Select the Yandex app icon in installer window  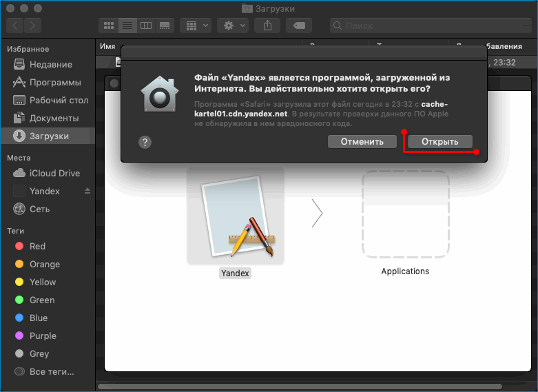coord(236,216)
